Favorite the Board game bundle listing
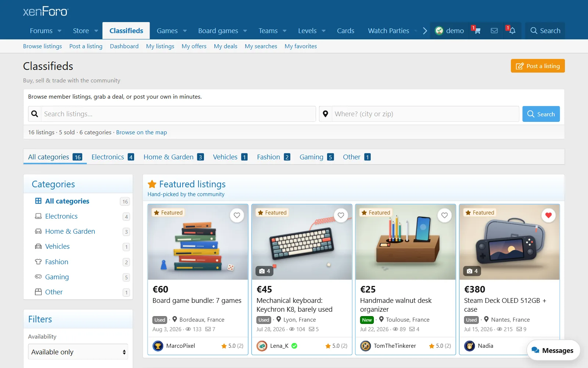Screen dimensions: 588x368 pyautogui.click(x=237, y=215)
